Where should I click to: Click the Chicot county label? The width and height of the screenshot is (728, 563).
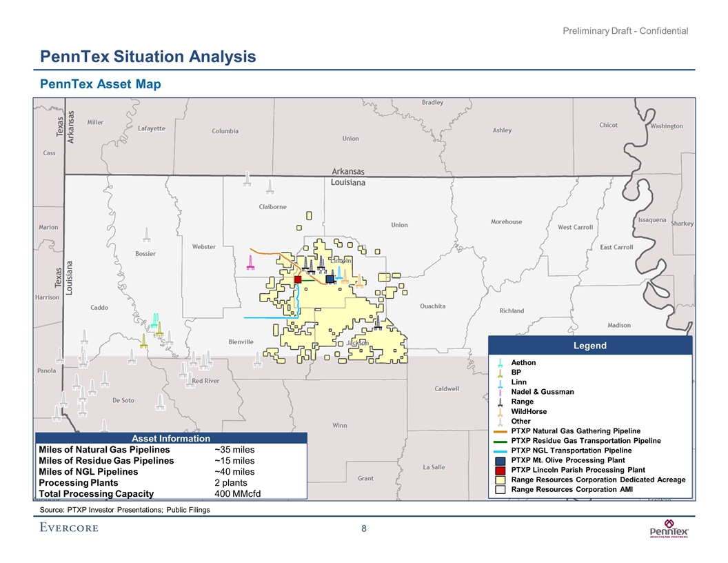pyautogui.click(x=608, y=125)
